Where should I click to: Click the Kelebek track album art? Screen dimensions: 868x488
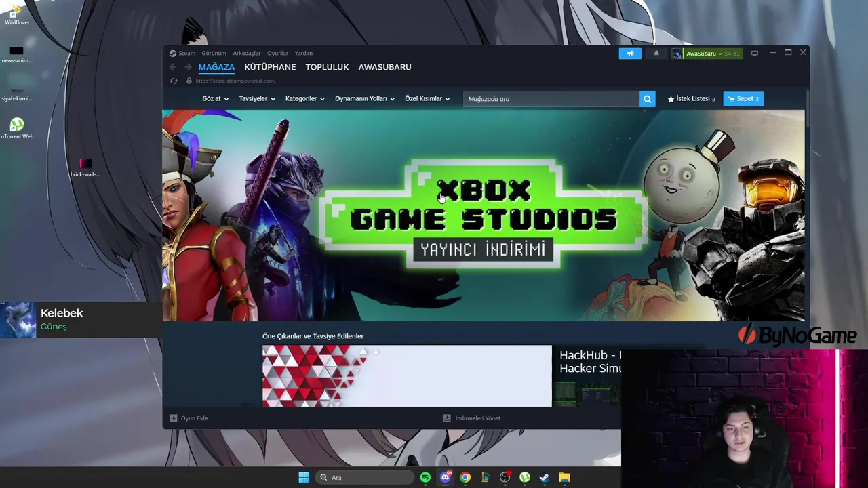(x=18, y=320)
